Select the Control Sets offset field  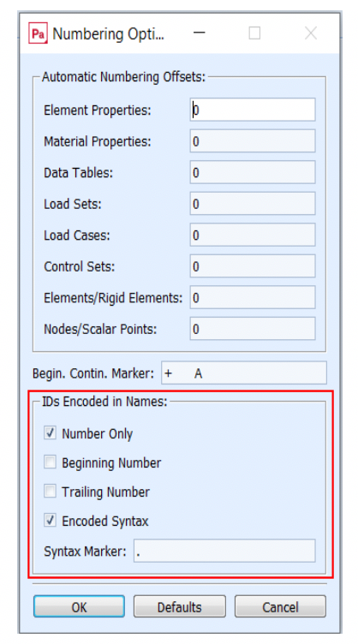click(253, 265)
